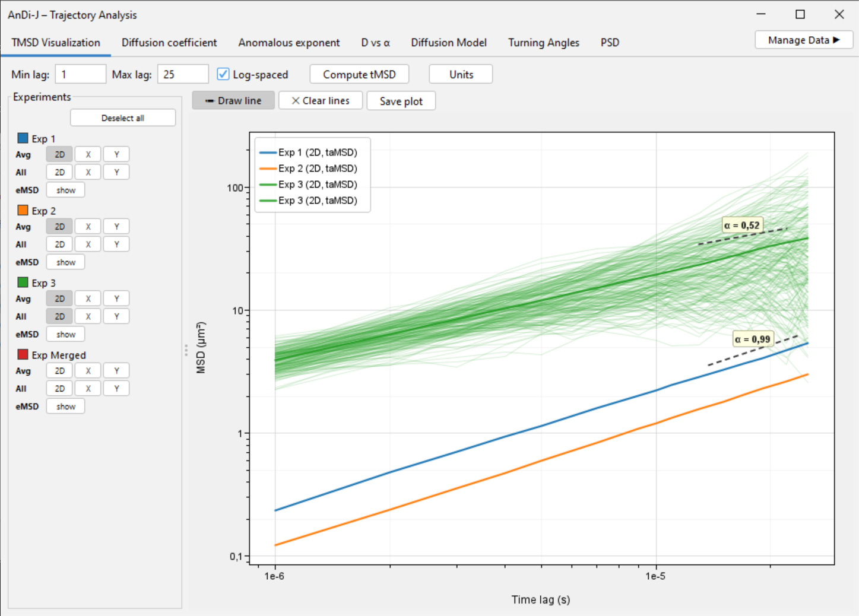859x616 pixels.
Task: Show eMSD for Exp 1
Action: (x=65, y=190)
